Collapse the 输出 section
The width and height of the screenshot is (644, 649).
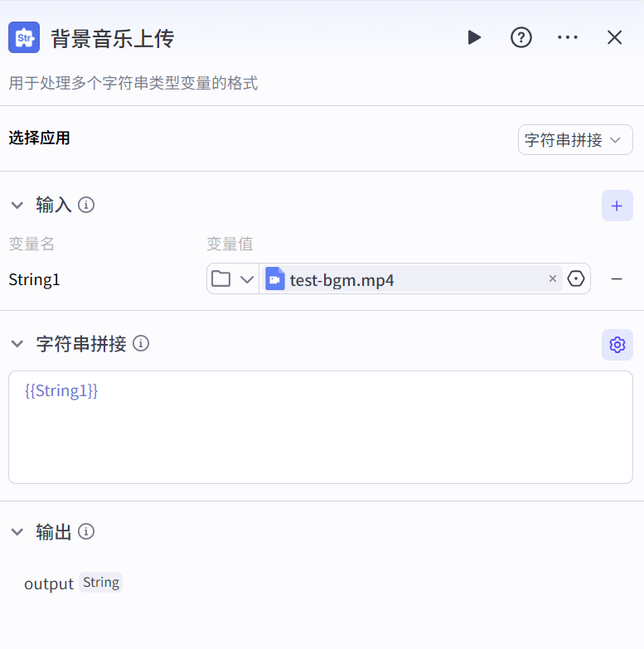pyautogui.click(x=17, y=532)
